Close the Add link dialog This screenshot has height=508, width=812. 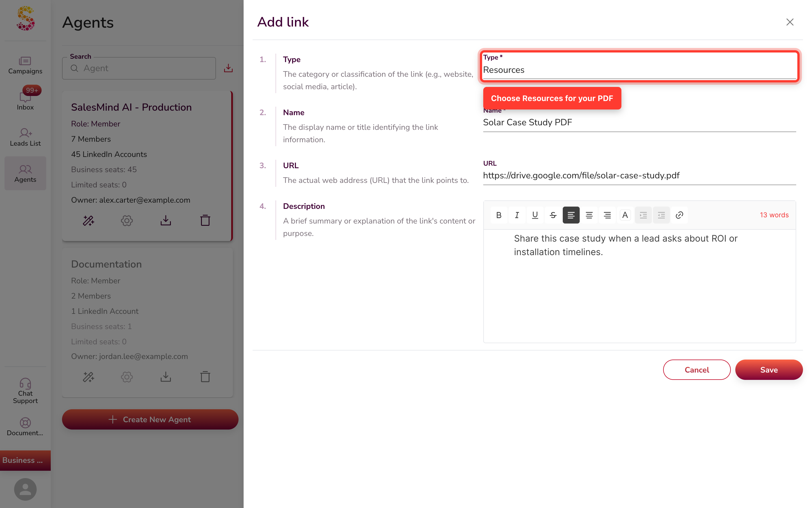(x=790, y=22)
